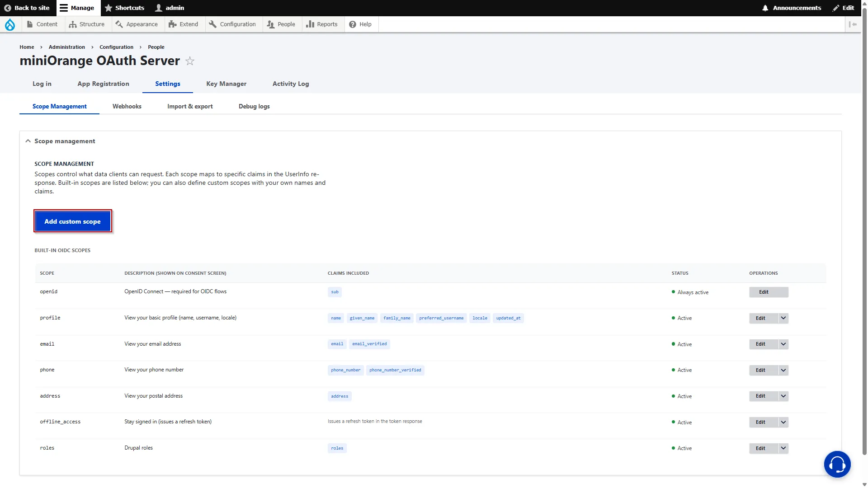Screen dimensions: 868x488
Task: Select the Scope Management sub-tab
Action: click(x=60, y=106)
